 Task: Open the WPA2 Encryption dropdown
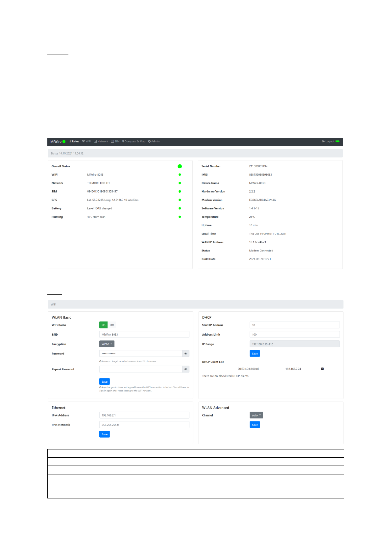(x=107, y=344)
